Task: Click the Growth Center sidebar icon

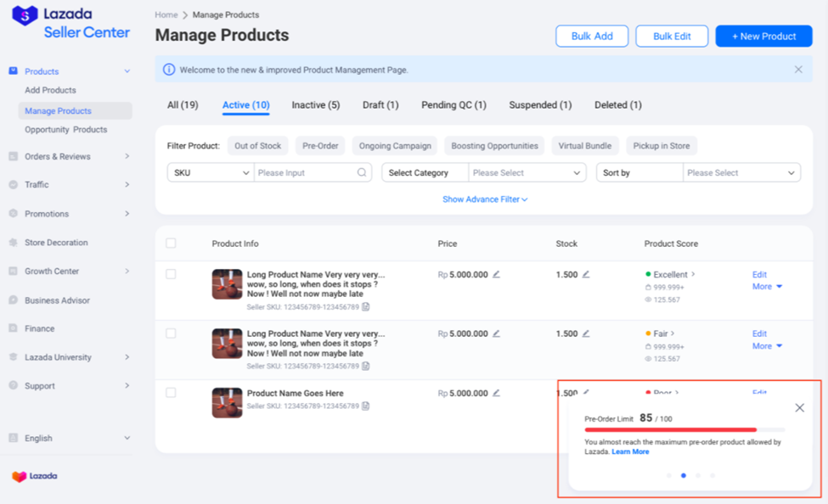Action: (x=14, y=271)
